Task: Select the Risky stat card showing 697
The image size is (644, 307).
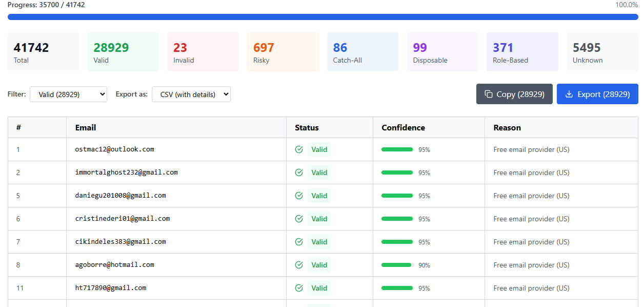Action: (283, 52)
